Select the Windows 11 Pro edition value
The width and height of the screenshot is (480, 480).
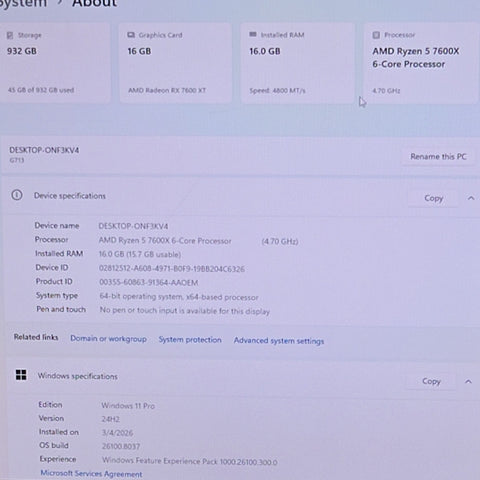point(128,406)
